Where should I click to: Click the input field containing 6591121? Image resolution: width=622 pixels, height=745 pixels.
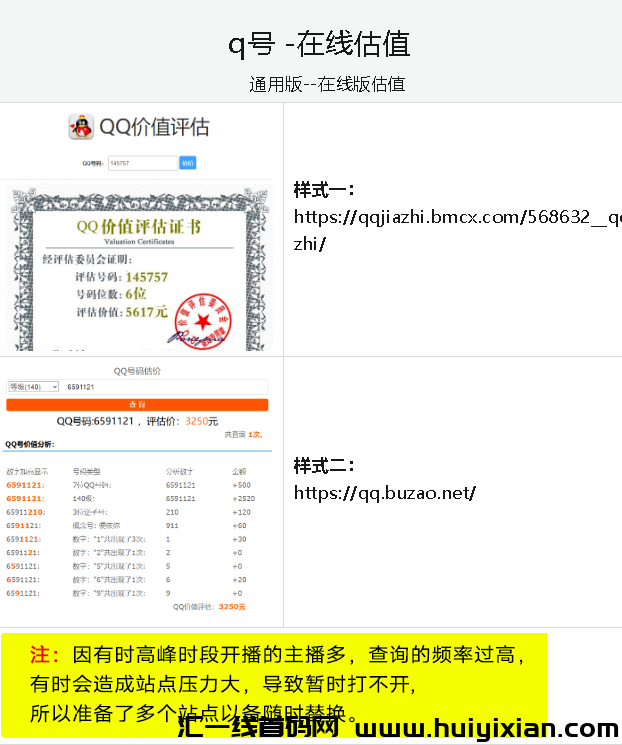165,387
